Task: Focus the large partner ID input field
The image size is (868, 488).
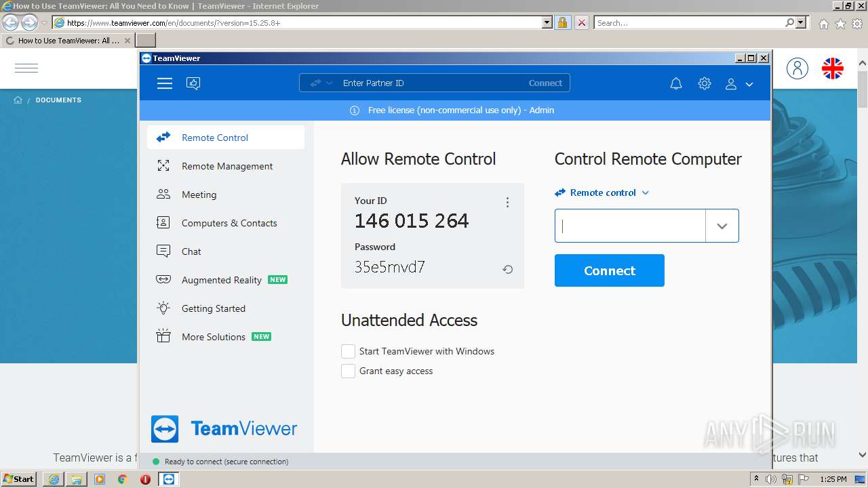Action: pyautogui.click(x=630, y=226)
